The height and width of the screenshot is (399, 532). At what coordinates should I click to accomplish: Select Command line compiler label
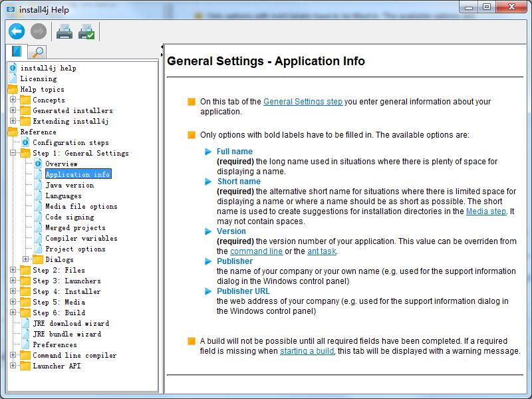click(74, 355)
